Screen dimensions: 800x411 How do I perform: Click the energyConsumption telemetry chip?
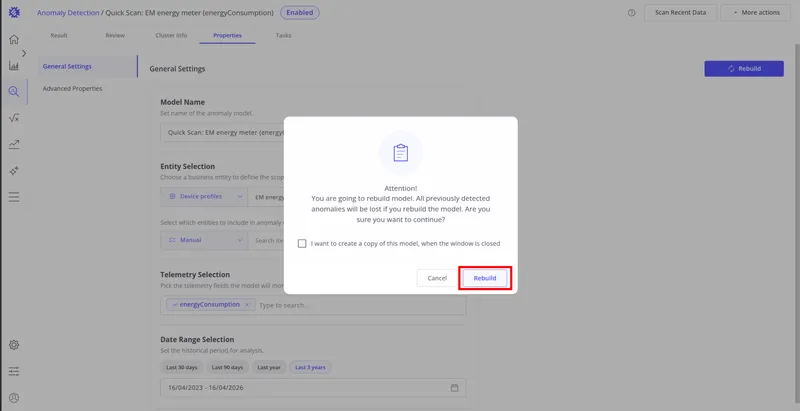211,304
